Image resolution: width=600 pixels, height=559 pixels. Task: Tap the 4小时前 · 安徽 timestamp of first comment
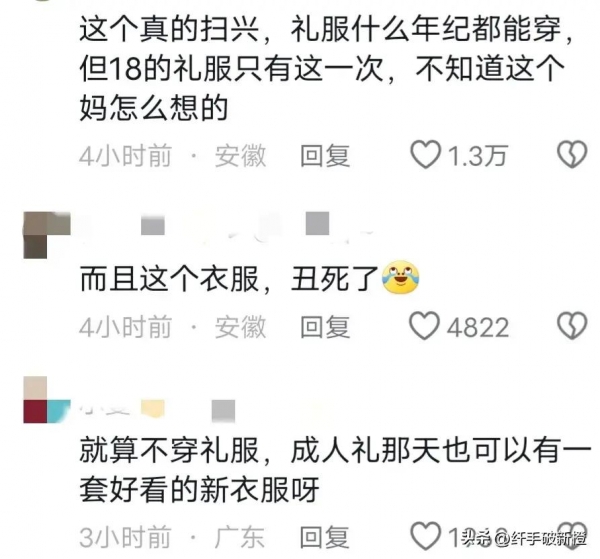173,155
